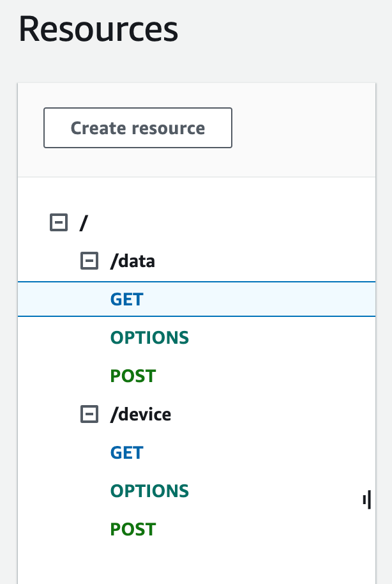
Task: Click the minus box icon beside /device
Action: 89,415
